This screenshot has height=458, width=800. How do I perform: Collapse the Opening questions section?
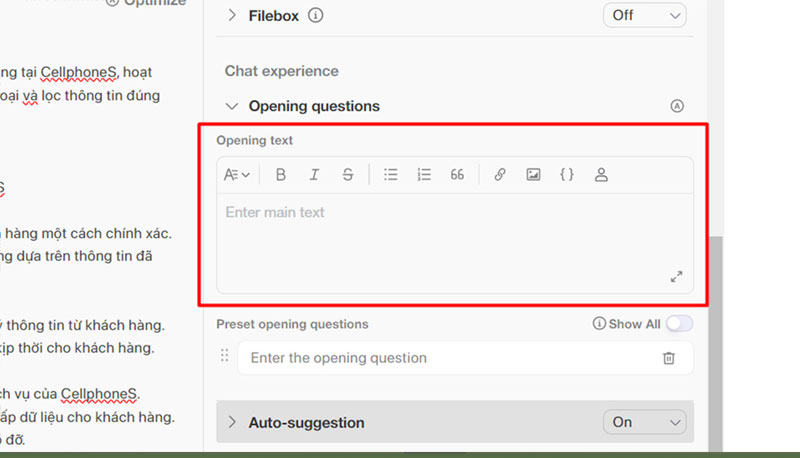(232, 106)
